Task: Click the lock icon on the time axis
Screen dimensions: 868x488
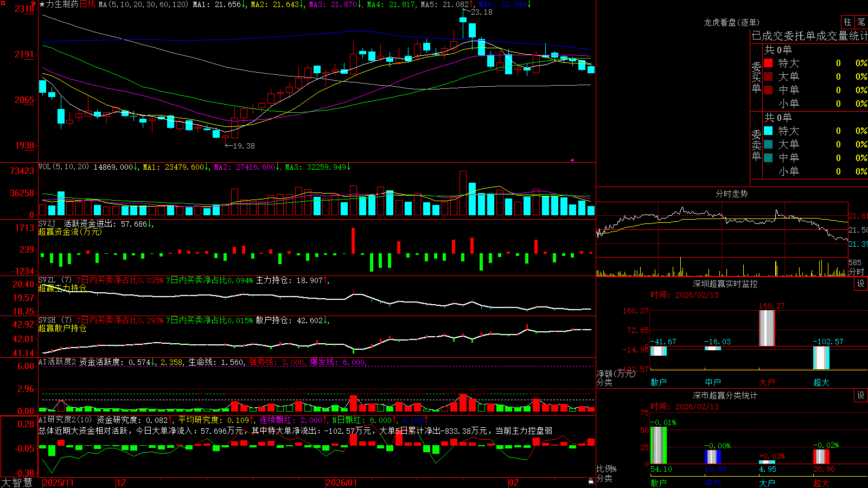Action: pos(591,481)
